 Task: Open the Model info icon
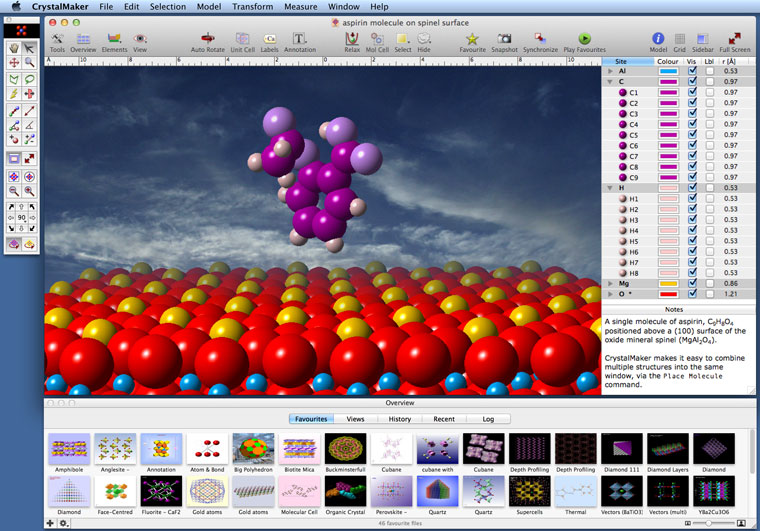(658, 43)
